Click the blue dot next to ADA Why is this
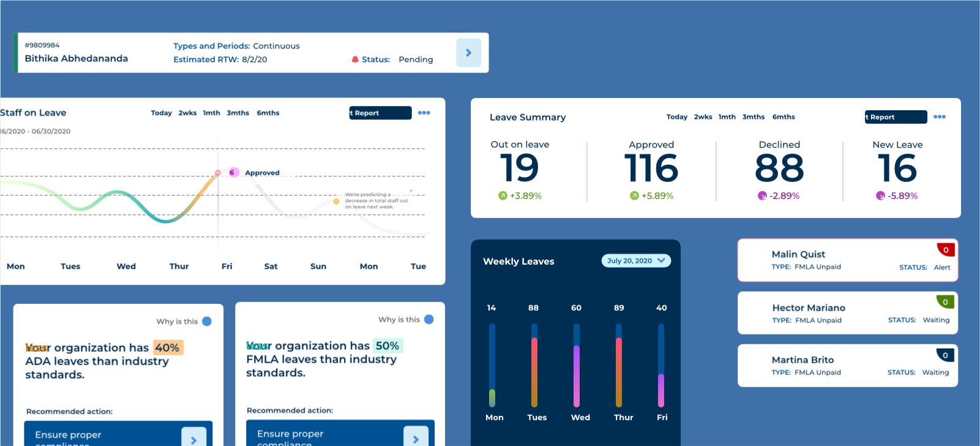Image resolution: width=980 pixels, height=446 pixels. (x=207, y=322)
